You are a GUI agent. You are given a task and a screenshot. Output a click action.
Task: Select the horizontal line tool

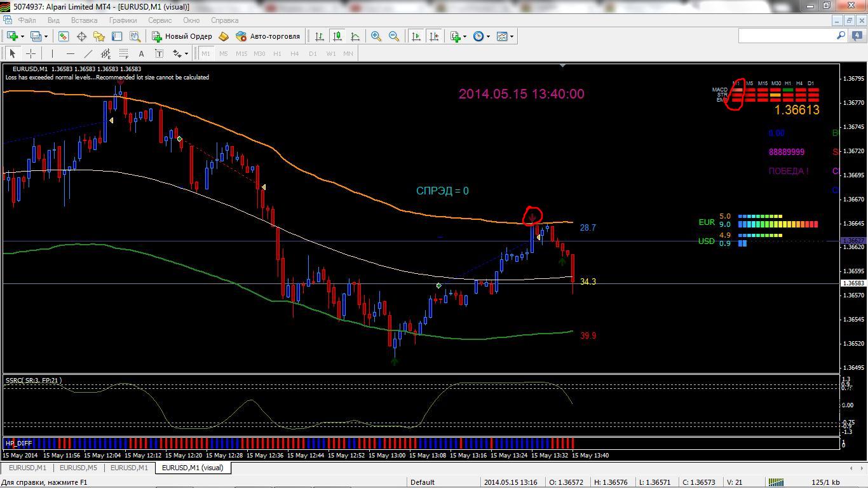pos(70,53)
